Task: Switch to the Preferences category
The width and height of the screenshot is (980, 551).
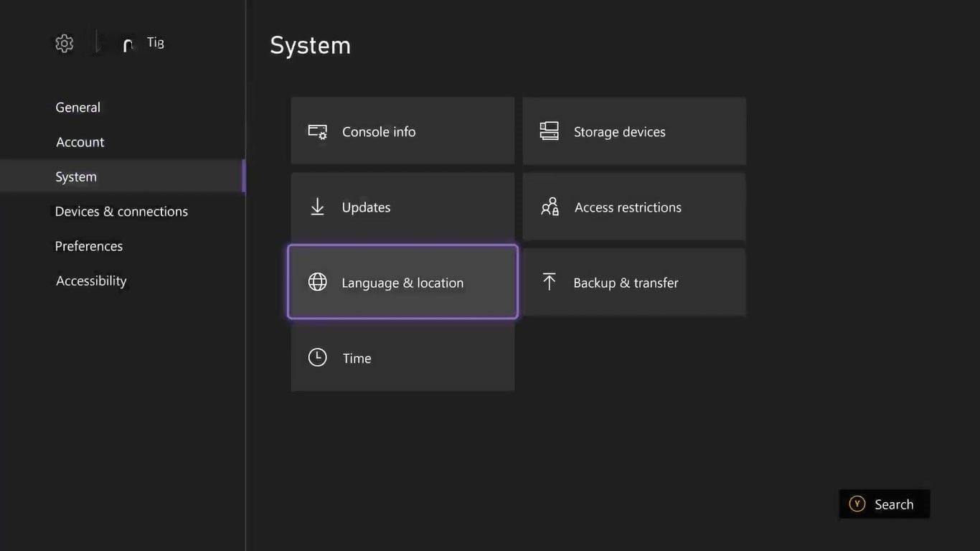Action: 89,246
